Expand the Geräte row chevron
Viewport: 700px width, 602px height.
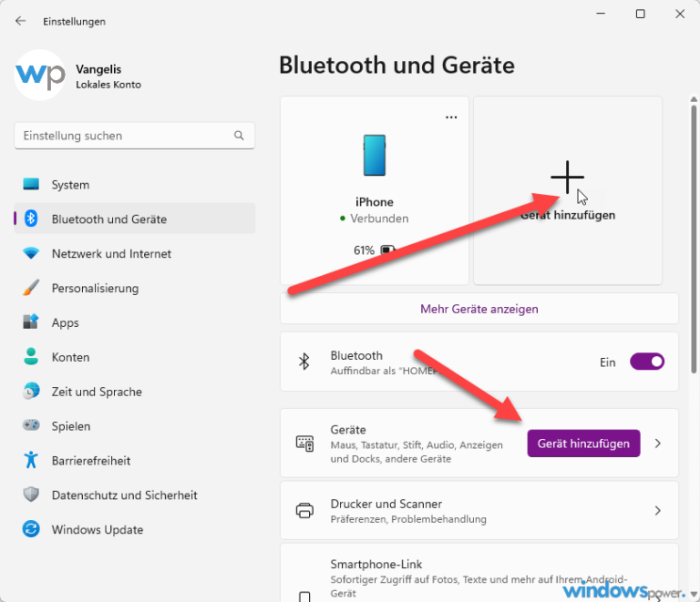657,444
